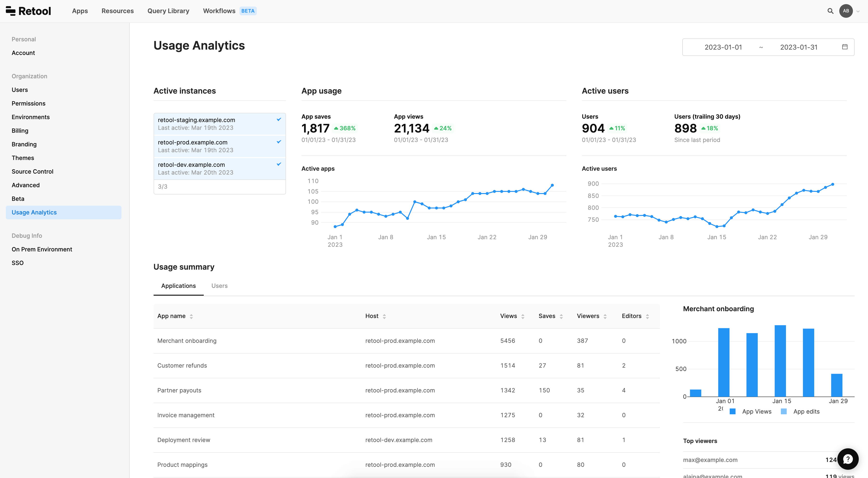Sort table by Editors column arrows
This screenshot has width=868, height=478.
647,316
